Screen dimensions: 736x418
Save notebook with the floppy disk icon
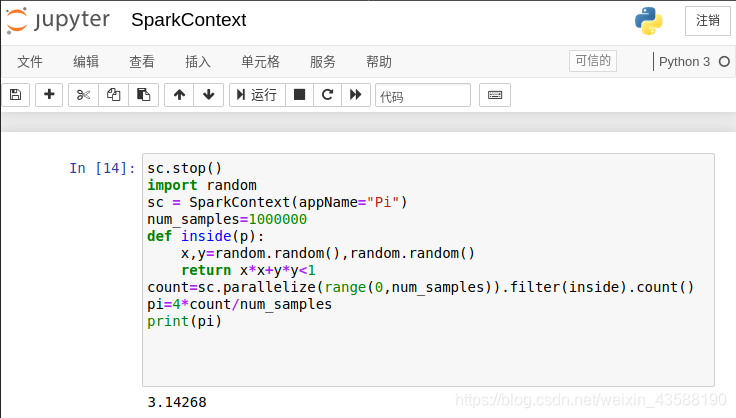pyautogui.click(x=15, y=95)
